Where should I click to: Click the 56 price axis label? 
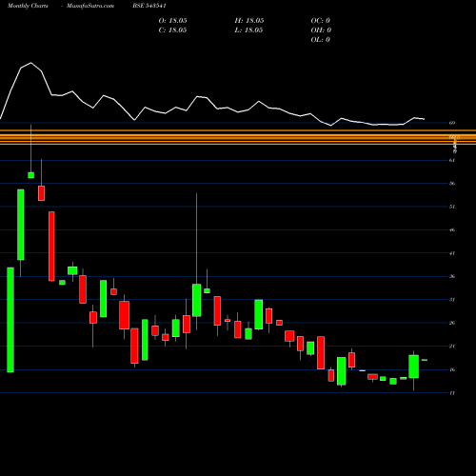point(452,184)
